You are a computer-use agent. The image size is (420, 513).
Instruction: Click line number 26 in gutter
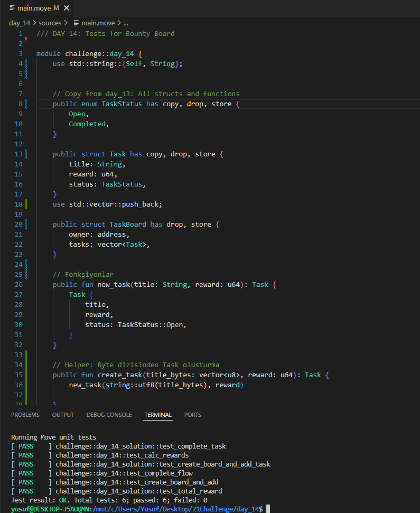tap(18, 285)
